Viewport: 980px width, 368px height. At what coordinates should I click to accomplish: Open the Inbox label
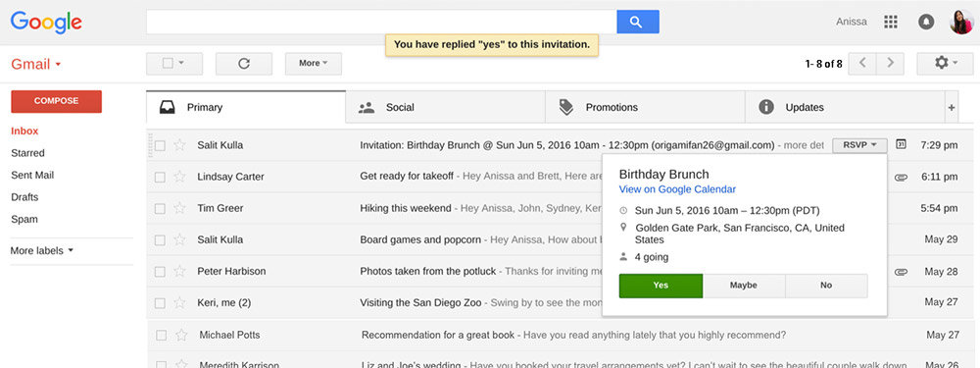point(25,131)
